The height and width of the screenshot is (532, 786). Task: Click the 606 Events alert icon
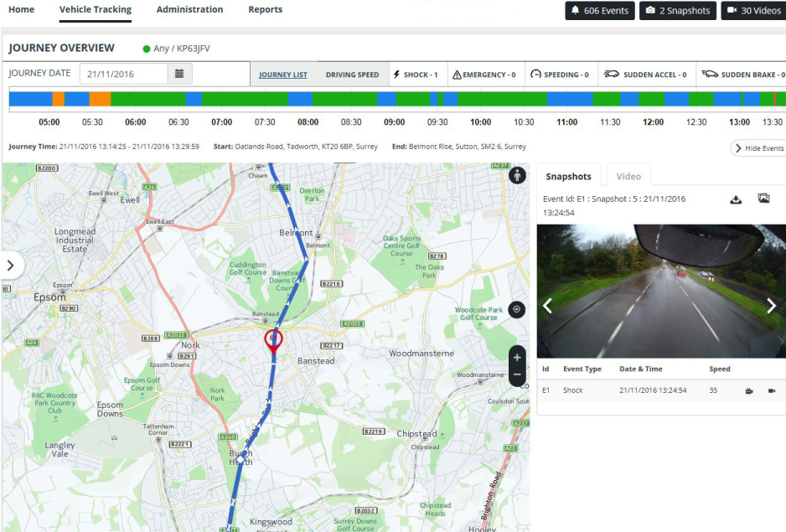pos(575,11)
